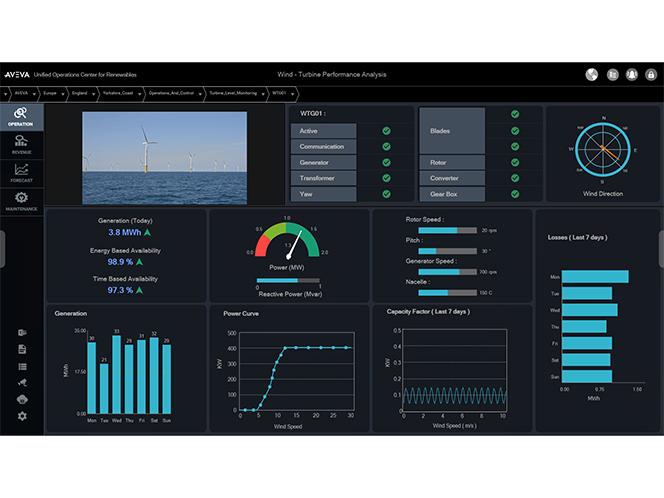Image resolution: width=664 pixels, height=498 pixels.
Task: Click the Transformer status check icon
Action: pyautogui.click(x=386, y=178)
